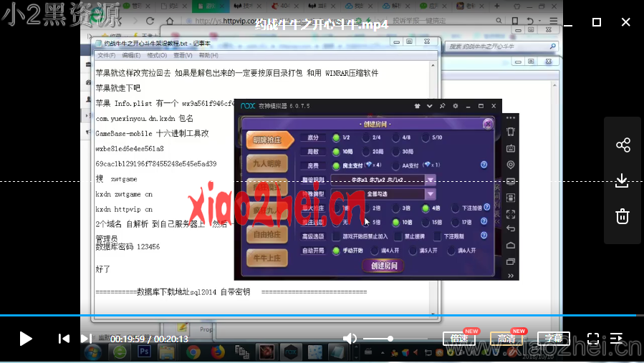Click the Nox shake phone sidebar icon
This screenshot has width=644, height=363.
click(x=511, y=132)
